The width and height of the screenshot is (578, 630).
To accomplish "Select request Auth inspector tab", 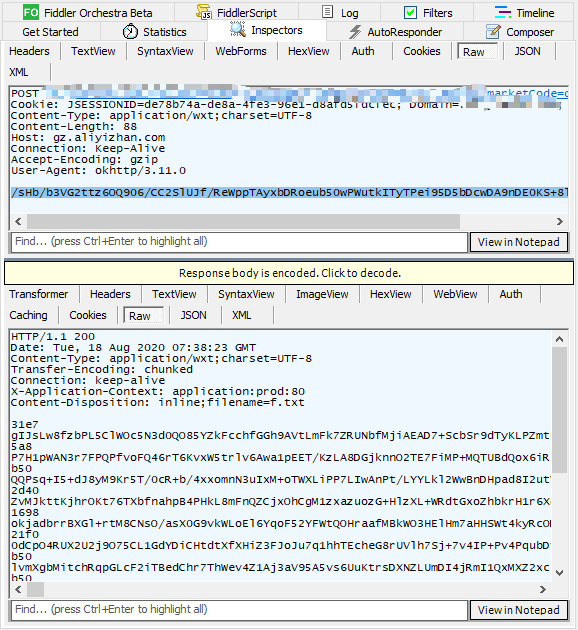I will (x=363, y=51).
